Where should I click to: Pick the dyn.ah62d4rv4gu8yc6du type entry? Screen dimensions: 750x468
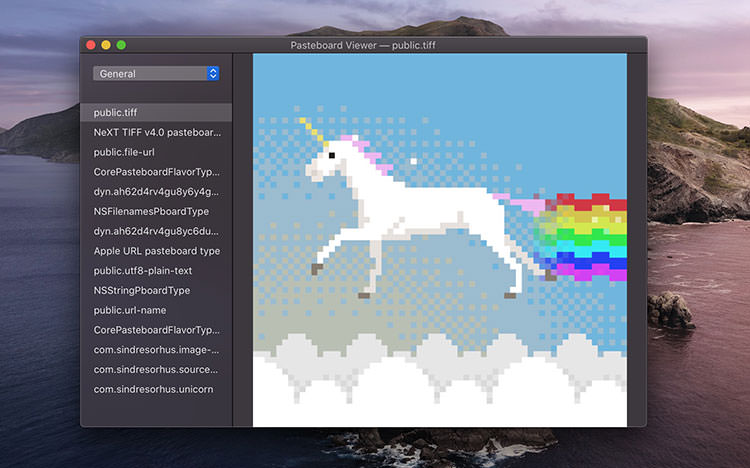[x=156, y=231]
